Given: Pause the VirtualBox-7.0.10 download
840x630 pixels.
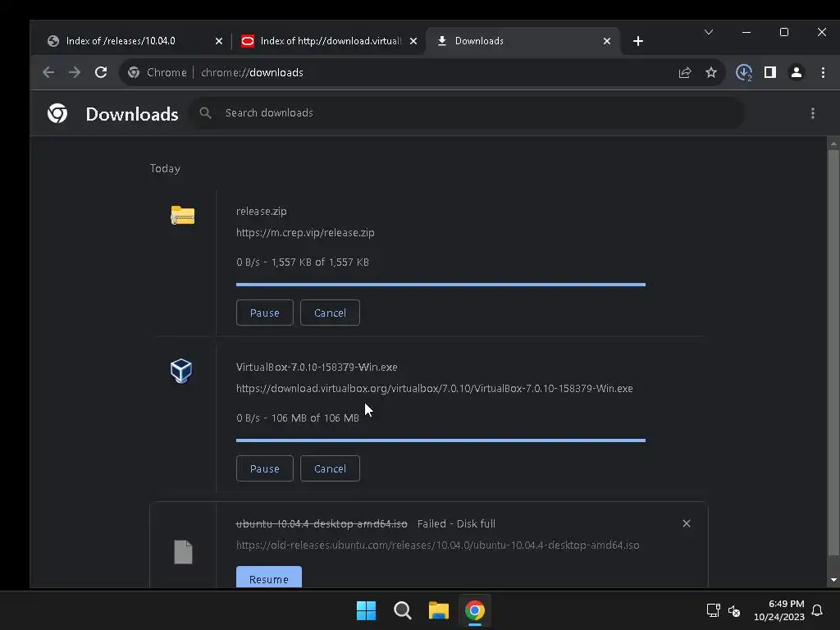Looking at the screenshot, I should tap(265, 468).
